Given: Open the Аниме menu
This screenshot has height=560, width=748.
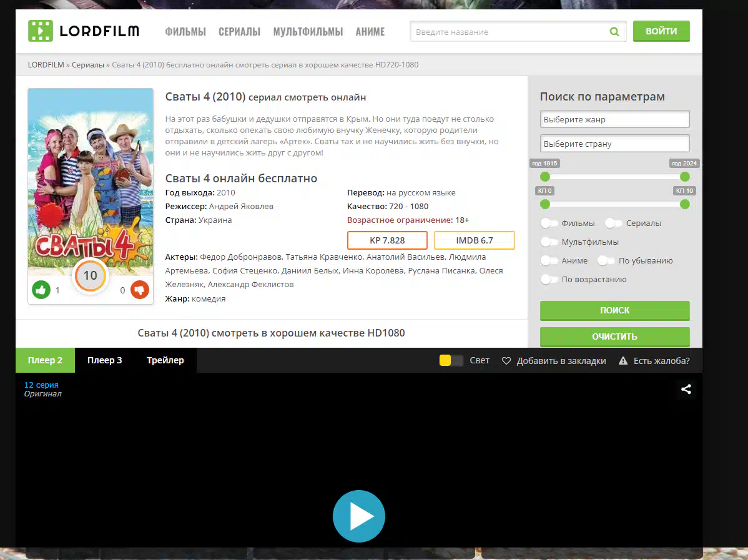Looking at the screenshot, I should 370,32.
